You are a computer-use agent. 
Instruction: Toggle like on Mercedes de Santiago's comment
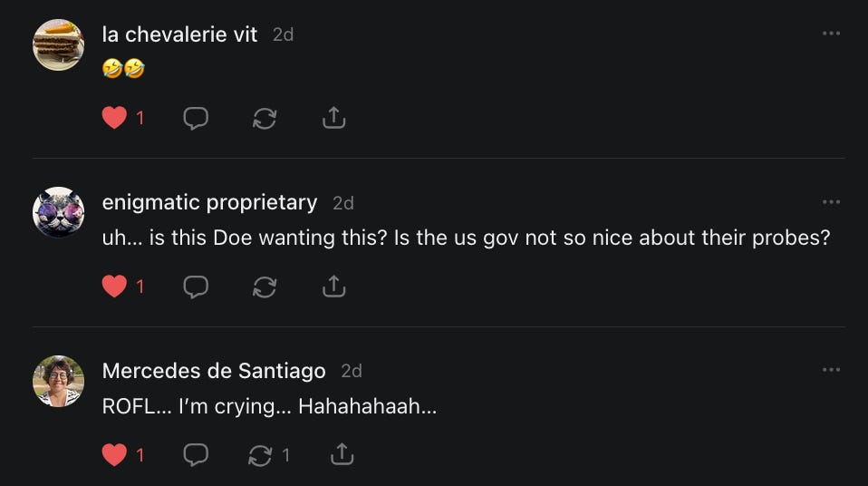(x=114, y=455)
